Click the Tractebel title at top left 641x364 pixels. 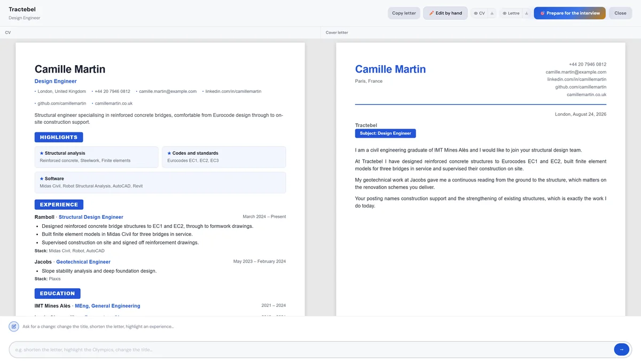(x=23, y=10)
